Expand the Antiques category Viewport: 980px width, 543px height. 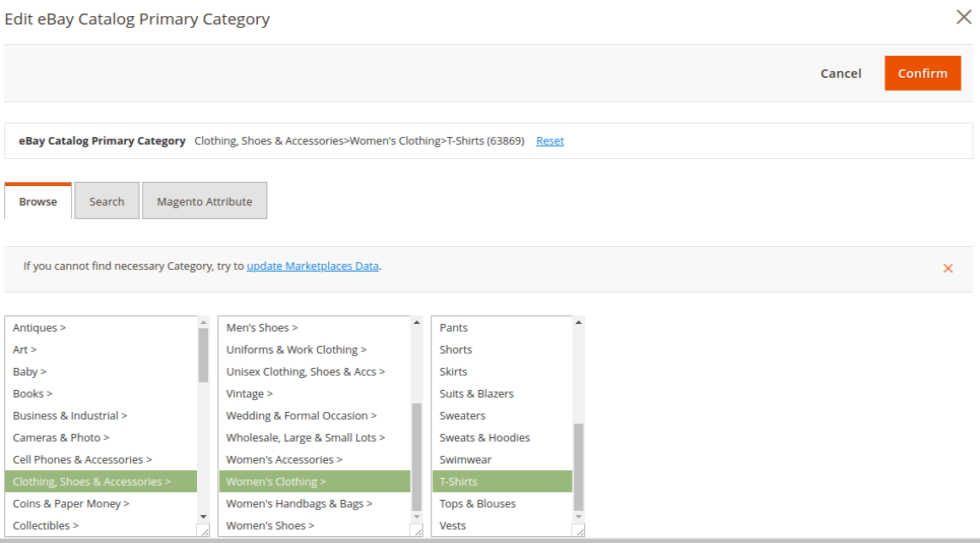(x=40, y=328)
